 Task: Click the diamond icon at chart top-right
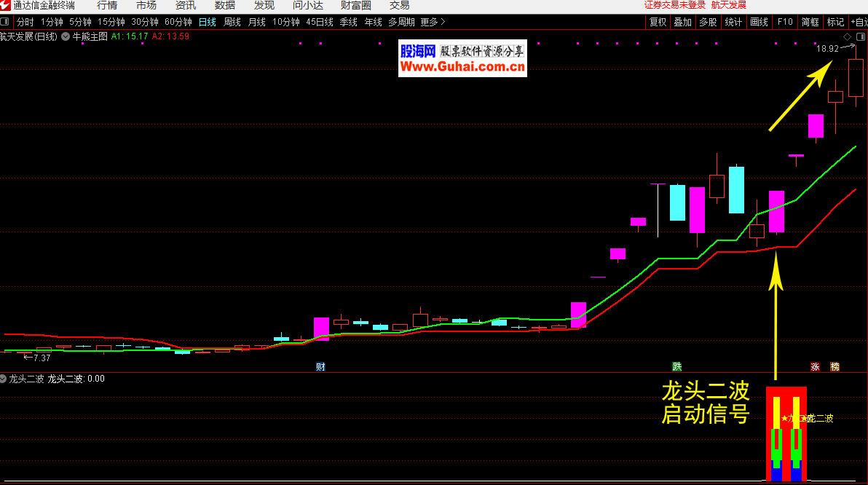[x=848, y=36]
